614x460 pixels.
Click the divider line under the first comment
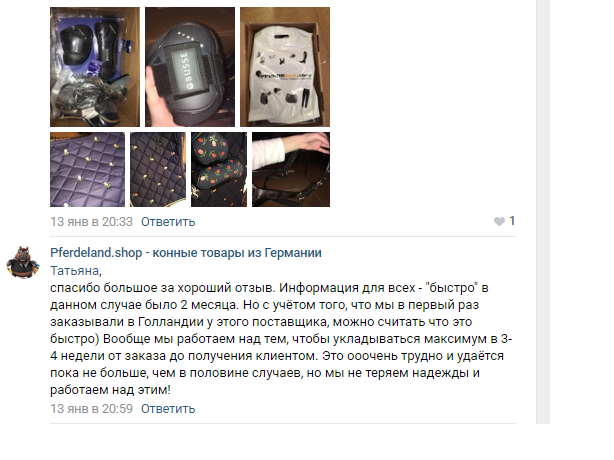click(283, 236)
